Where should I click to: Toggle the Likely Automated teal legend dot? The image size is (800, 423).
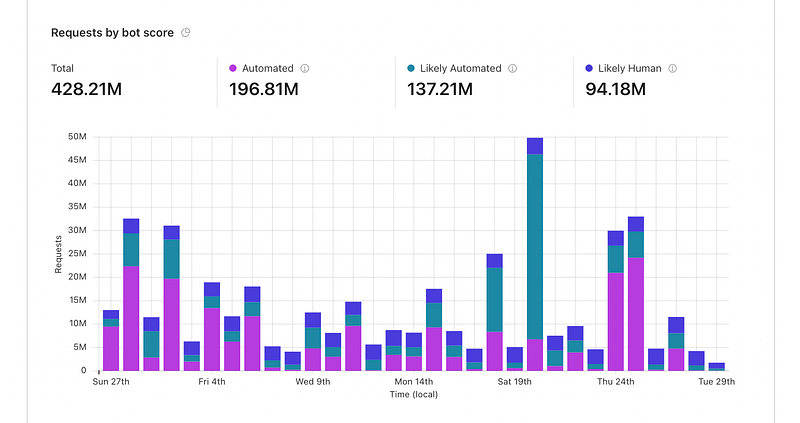click(x=411, y=68)
